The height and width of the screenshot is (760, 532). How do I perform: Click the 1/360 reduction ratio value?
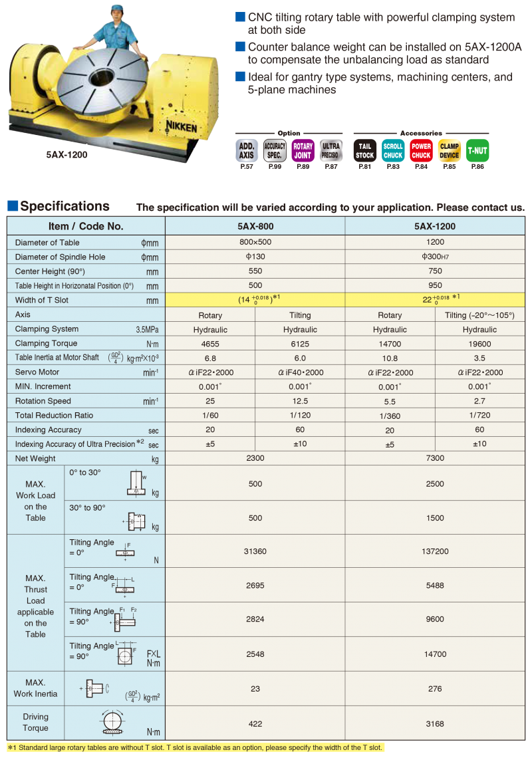coord(390,416)
